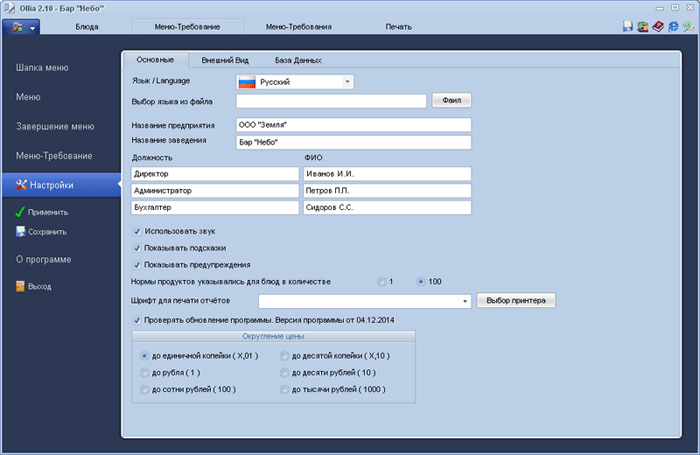Disable Проверять обновление программы checkbox
Screen dimensions: 700x455
137,320
